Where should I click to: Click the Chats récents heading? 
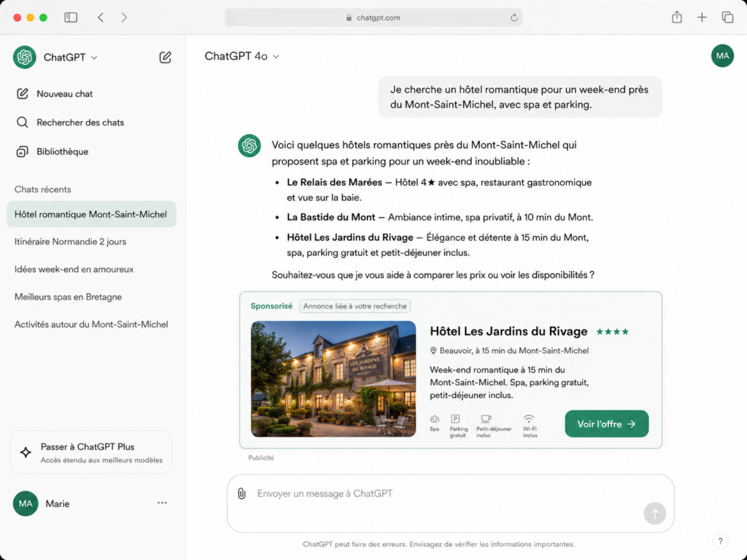point(43,189)
